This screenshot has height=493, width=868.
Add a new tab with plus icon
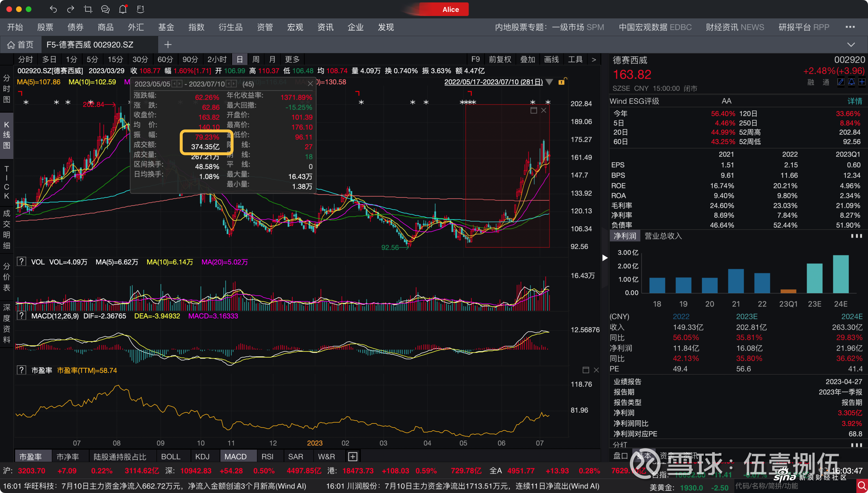click(168, 45)
